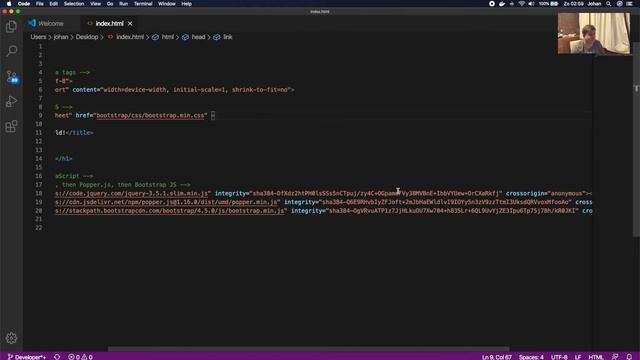Click the Desktop breadcrumb segment

coord(87,37)
